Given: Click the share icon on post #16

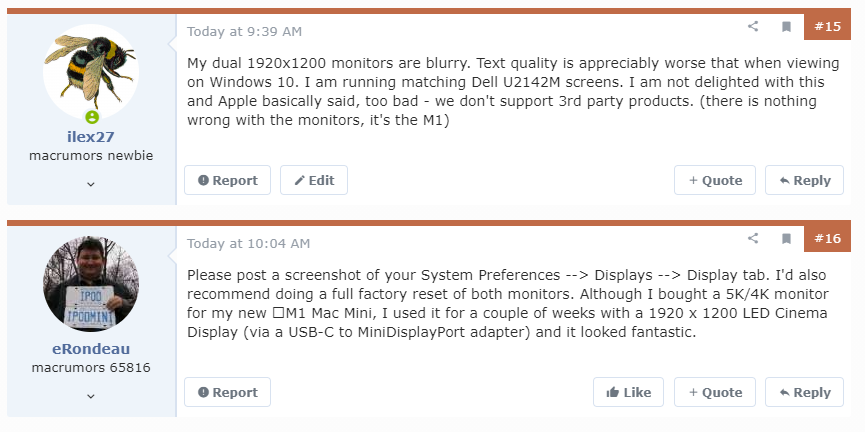Looking at the screenshot, I should [x=753, y=239].
